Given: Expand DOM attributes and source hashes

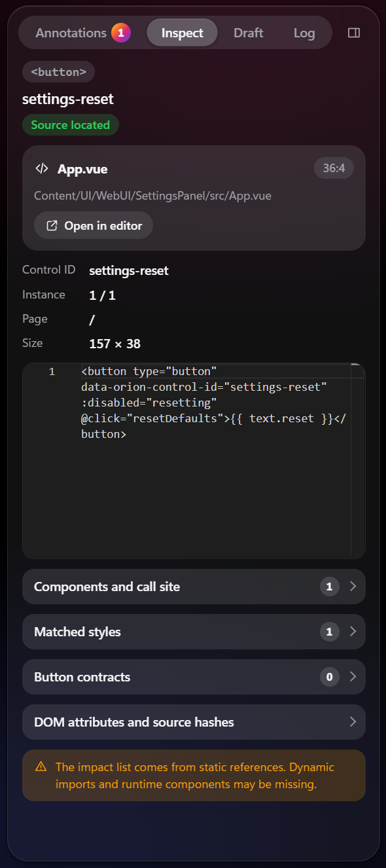Looking at the screenshot, I should tap(194, 722).
